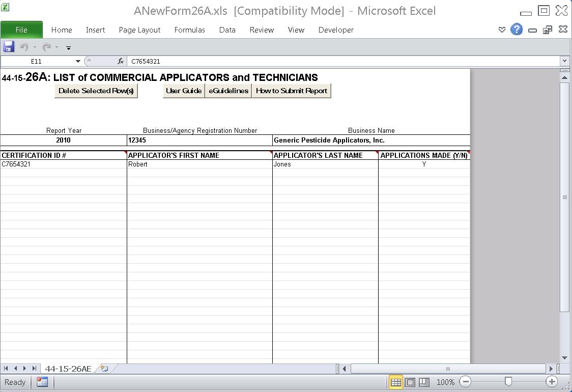
Task: Click the Zoom In plus button
Action: (x=552, y=382)
